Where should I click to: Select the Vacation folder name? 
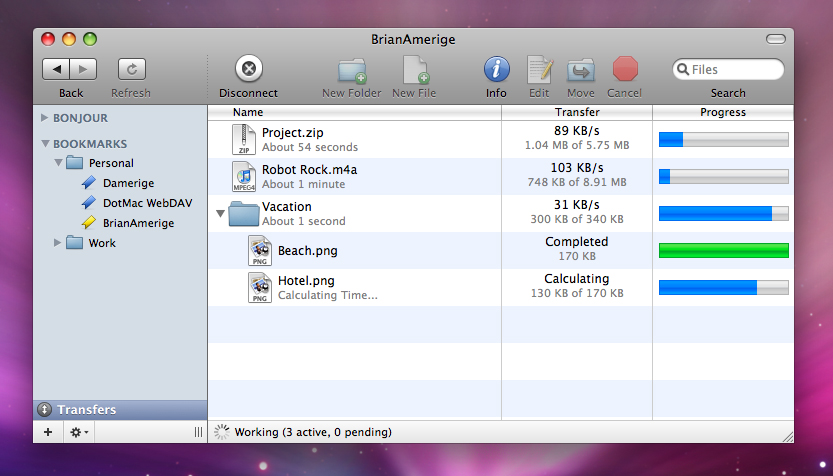click(287, 207)
